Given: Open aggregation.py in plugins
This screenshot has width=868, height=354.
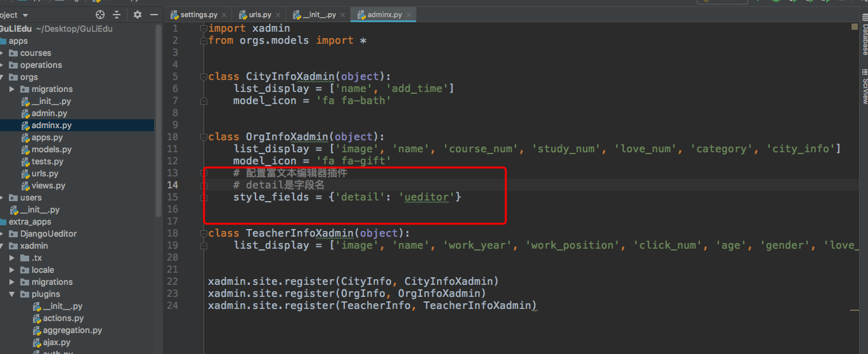Looking at the screenshot, I should coord(72,330).
